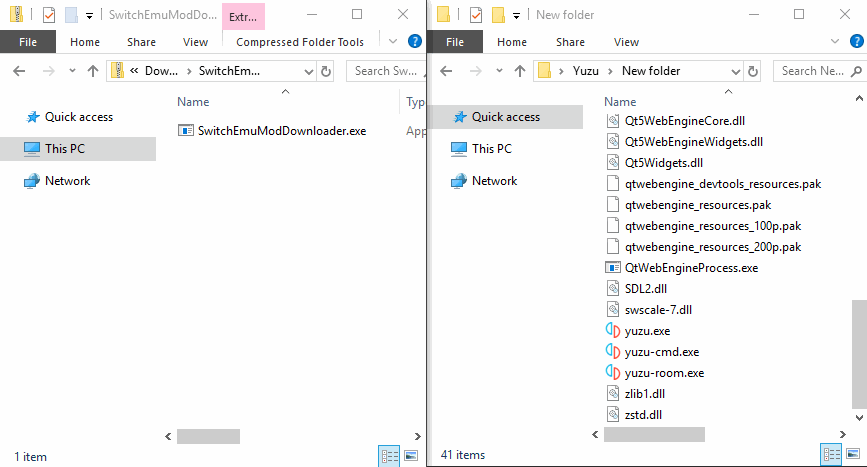Expand hidden path chevron in left address bar
This screenshot has height=467, width=867.
coord(134,71)
